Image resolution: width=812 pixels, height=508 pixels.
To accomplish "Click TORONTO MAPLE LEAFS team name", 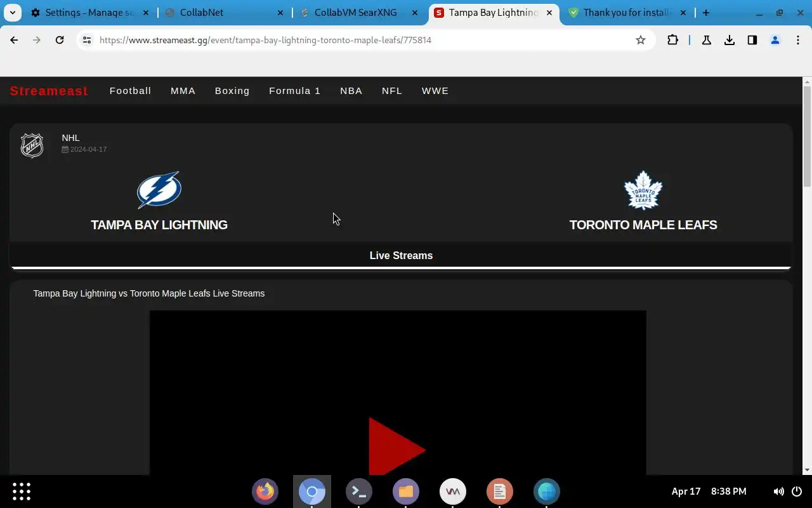I will tap(643, 225).
